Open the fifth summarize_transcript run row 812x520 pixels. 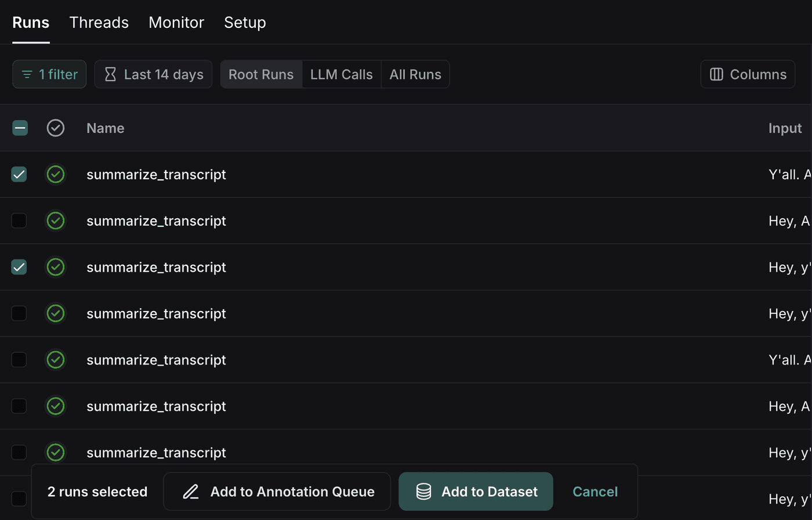[x=406, y=360]
